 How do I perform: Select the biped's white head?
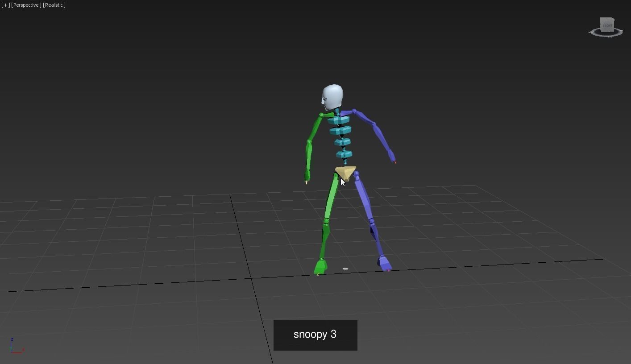[332, 97]
